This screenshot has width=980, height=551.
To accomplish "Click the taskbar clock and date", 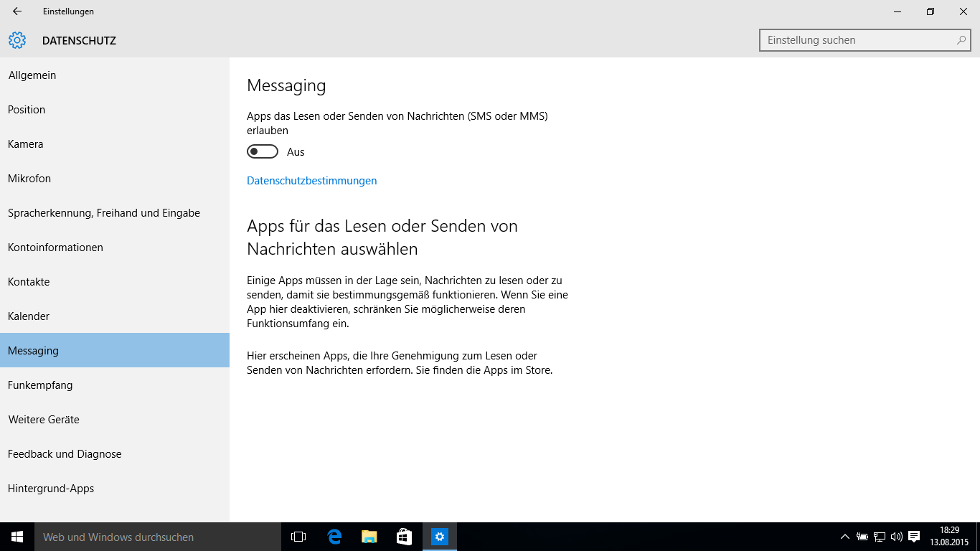I will coord(948,537).
